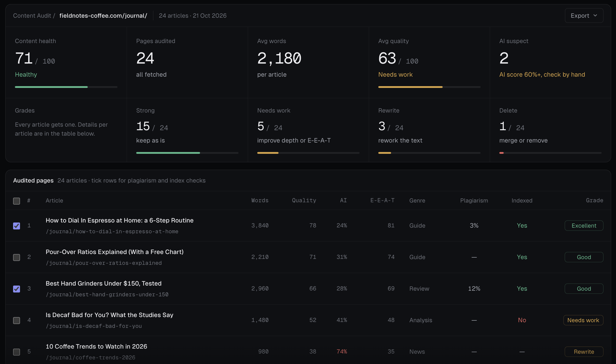Click the 'AI score 60%+, check by hand' note
The width and height of the screenshot is (616, 364).
pyautogui.click(x=542, y=75)
